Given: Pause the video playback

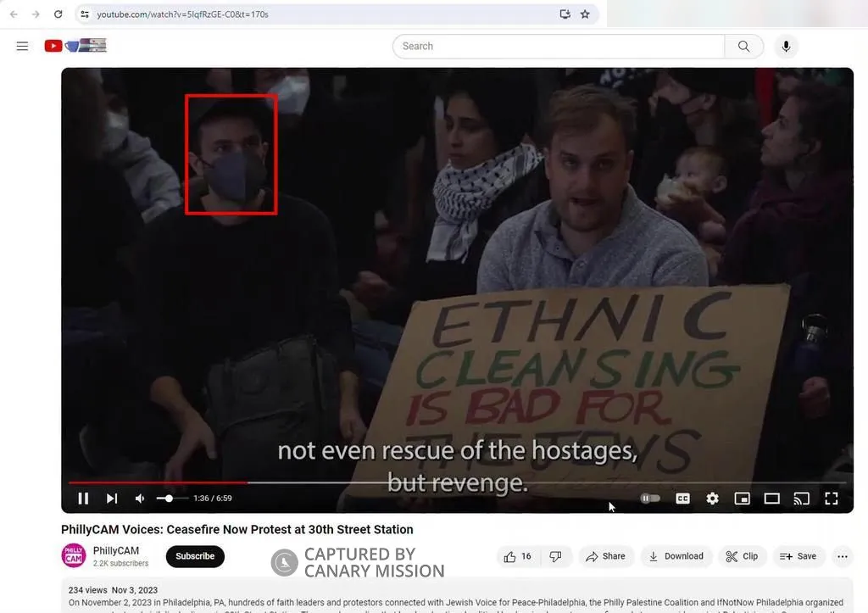Looking at the screenshot, I should (83, 499).
